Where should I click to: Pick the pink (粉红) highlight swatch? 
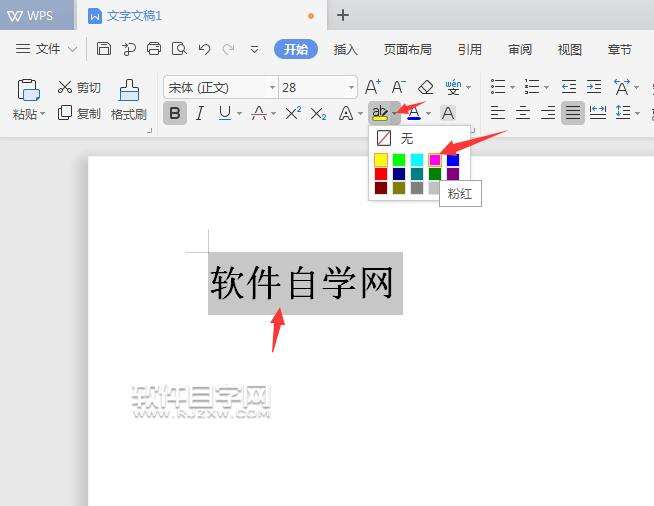click(435, 160)
